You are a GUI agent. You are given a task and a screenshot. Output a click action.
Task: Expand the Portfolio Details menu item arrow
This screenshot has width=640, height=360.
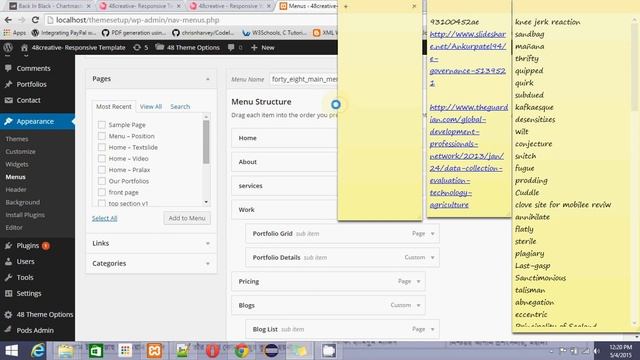pos(433,257)
